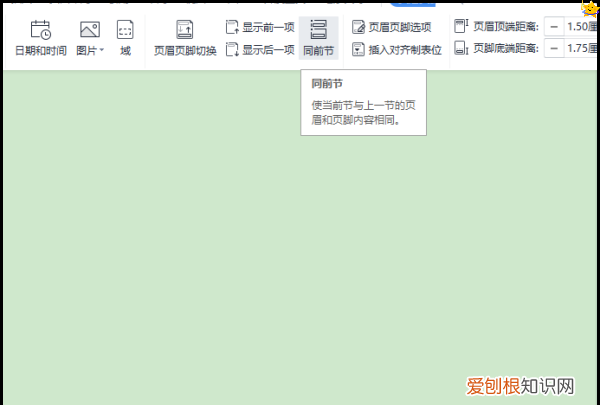This screenshot has height=405, width=600.
Task: Insert alignment tab (插入对齐制表位)
Action: (x=397, y=49)
